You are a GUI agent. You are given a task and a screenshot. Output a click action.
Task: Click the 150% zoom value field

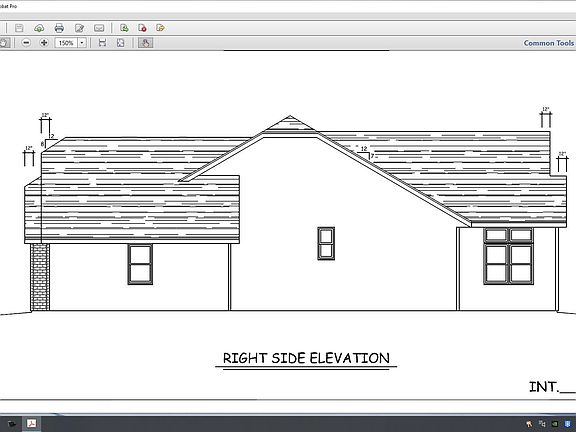coord(66,43)
